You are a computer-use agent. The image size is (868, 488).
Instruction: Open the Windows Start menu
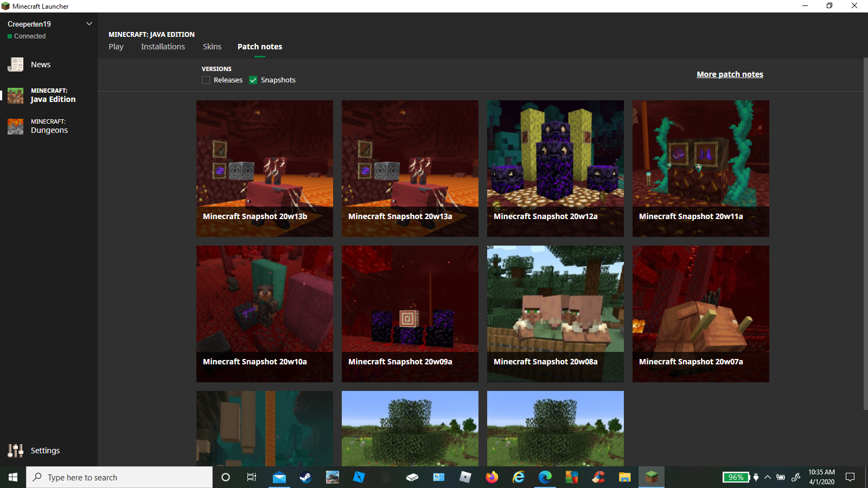13,477
